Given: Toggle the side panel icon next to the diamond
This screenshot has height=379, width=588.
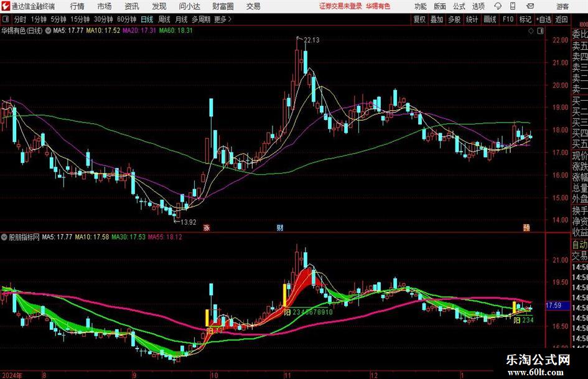Looking at the screenshot, I should 540,31.
